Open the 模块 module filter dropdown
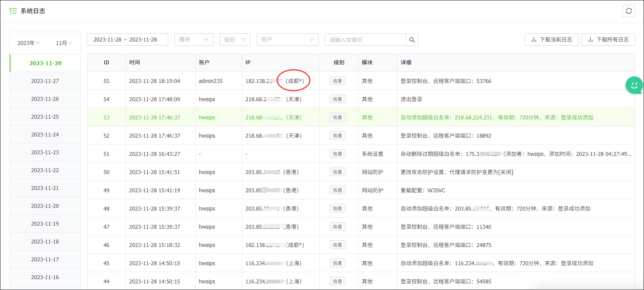The image size is (644, 290). pyautogui.click(x=193, y=40)
